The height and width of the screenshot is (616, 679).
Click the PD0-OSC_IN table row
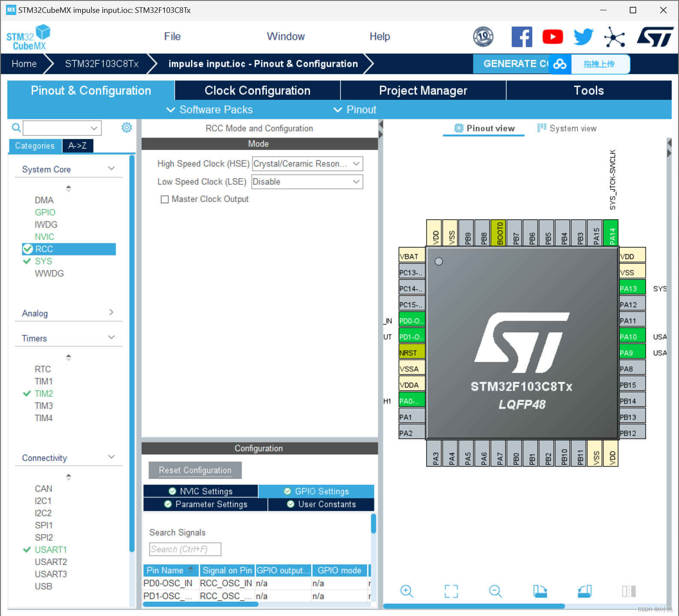257,583
